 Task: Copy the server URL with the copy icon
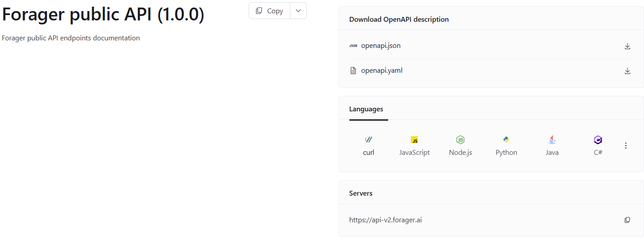point(627,220)
